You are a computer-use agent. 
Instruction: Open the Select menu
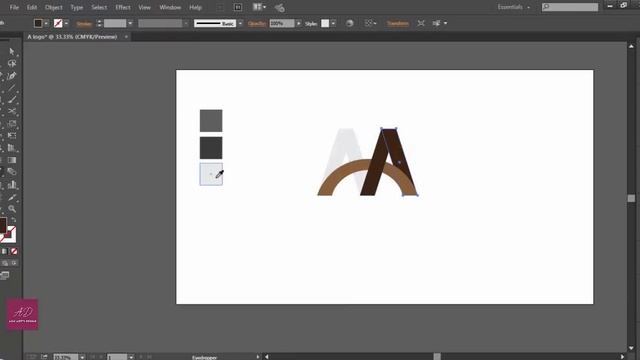[x=99, y=7]
